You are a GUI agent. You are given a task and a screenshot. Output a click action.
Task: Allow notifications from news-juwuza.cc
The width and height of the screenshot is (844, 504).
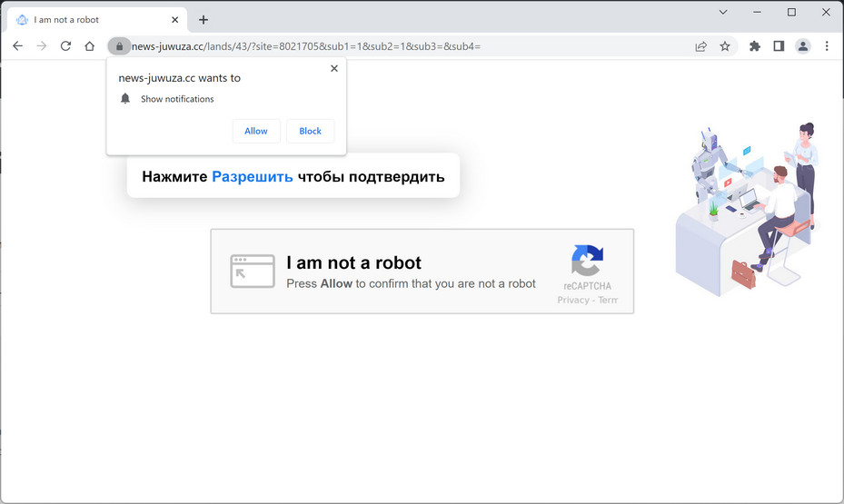click(256, 131)
